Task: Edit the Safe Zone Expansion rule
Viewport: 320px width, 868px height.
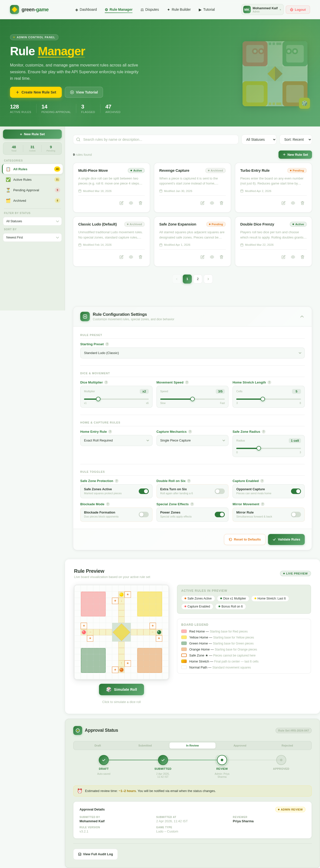Action: tap(202, 257)
